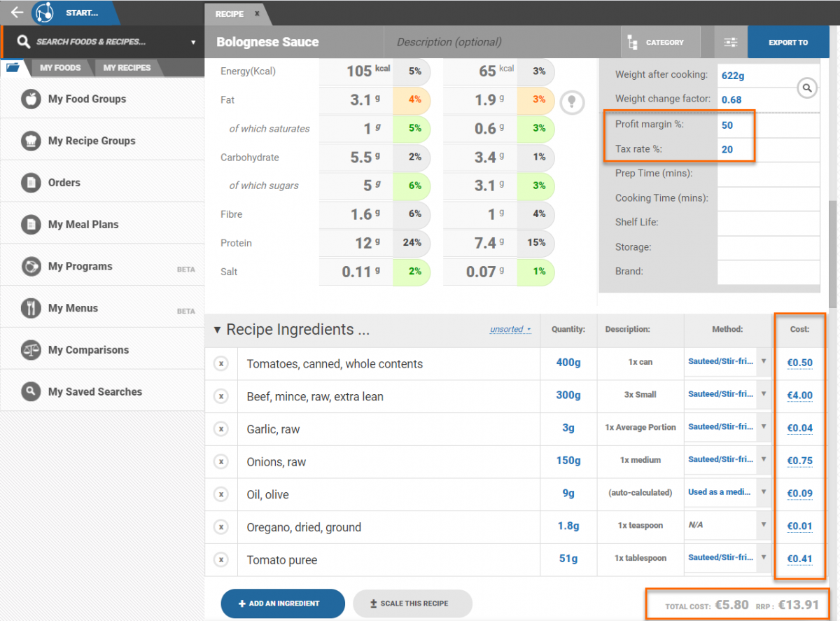Click the magnifier icon beside weight after cooking
Viewport: 840px width, 621px height.
click(807, 88)
